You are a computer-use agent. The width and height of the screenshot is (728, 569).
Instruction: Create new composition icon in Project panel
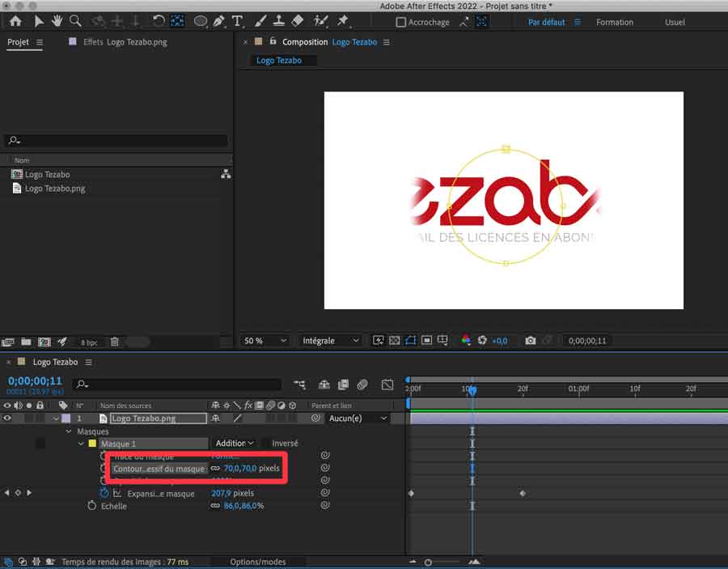[x=44, y=342]
